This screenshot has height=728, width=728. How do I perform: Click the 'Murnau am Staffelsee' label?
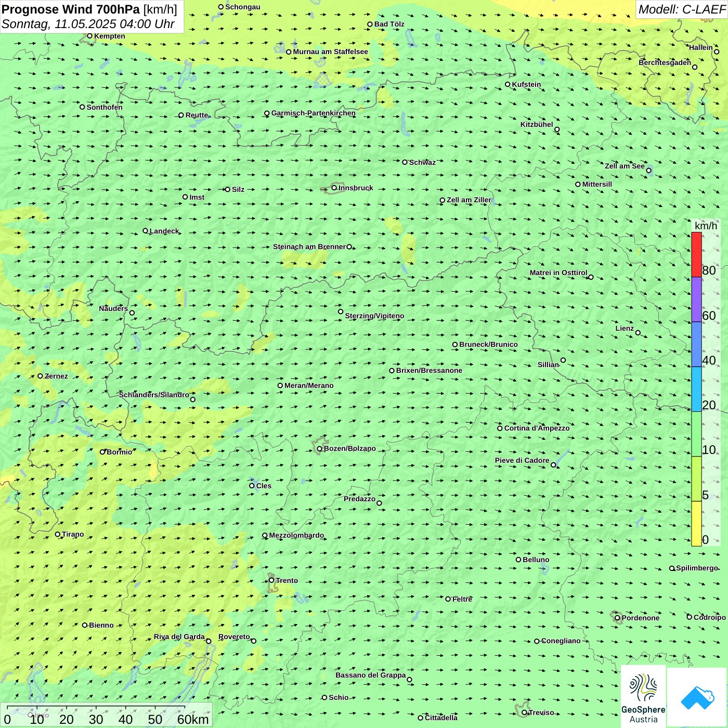click(330, 51)
